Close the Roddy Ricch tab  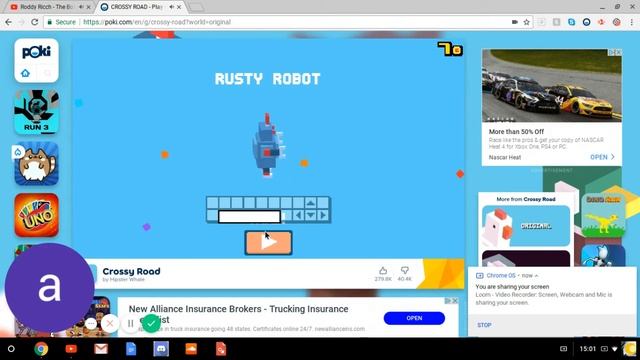tap(89, 7)
